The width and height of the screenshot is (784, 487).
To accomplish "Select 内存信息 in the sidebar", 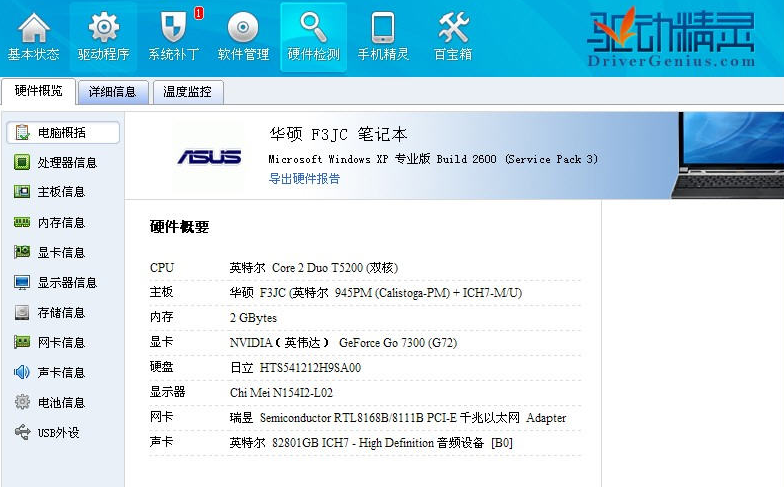I will pyautogui.click(x=63, y=222).
